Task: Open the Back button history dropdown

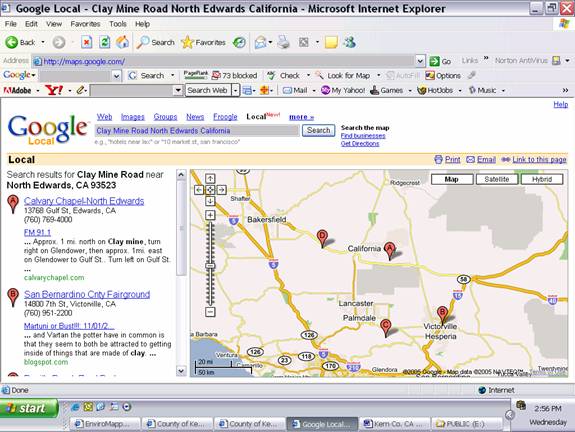Action: coord(43,42)
